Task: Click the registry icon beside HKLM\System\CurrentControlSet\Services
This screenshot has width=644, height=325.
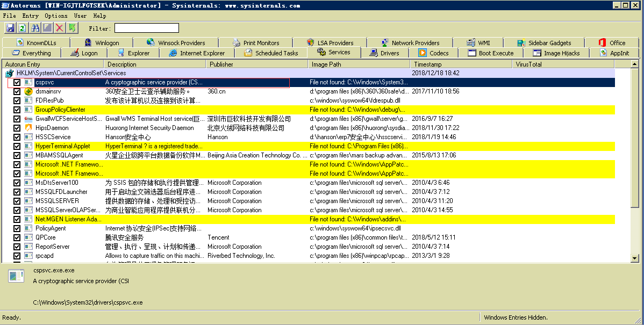Action: click(x=9, y=73)
